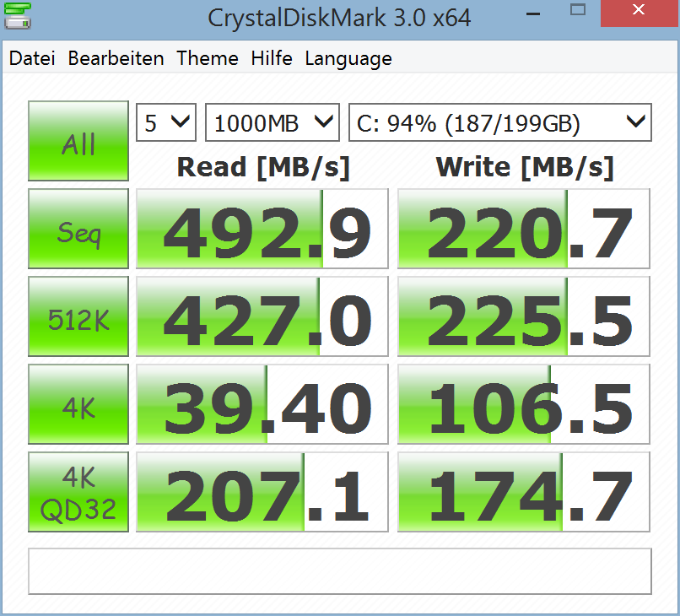Screen dimensions: 680x616
Task: Start the 4K QD32 benchmark test
Action: pyautogui.click(x=78, y=492)
